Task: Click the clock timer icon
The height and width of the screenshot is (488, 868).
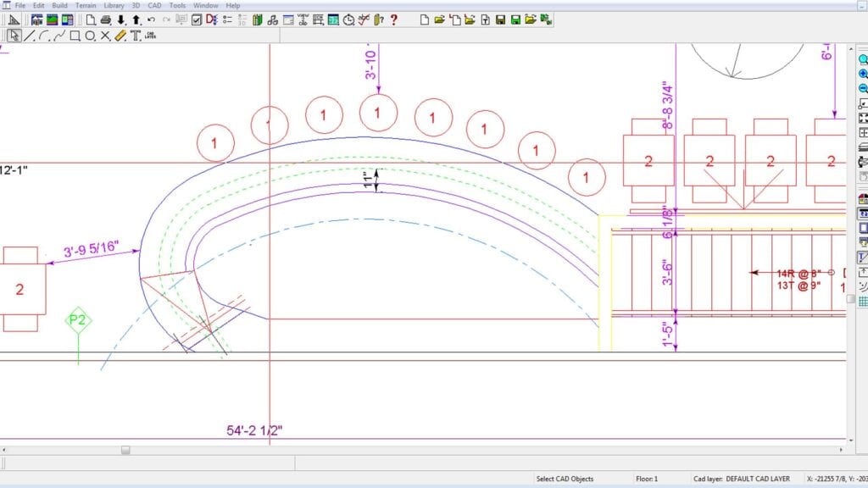Action: tap(348, 20)
